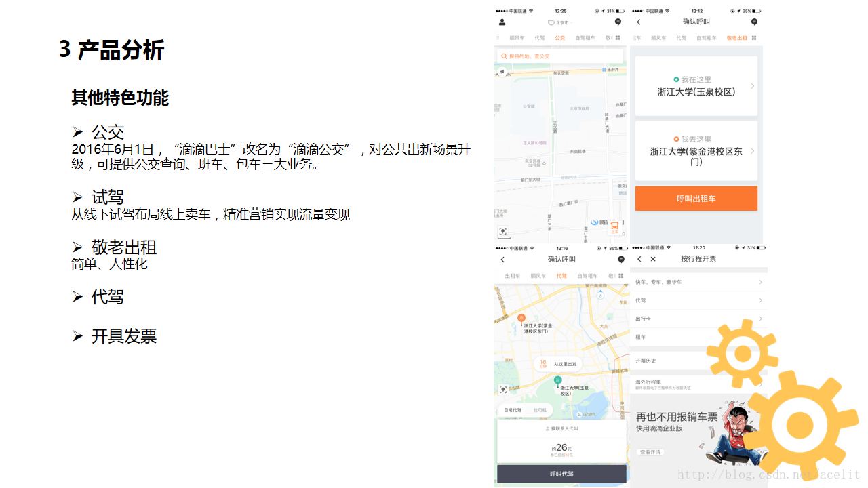Select the 敬老出租 tab

(x=736, y=38)
